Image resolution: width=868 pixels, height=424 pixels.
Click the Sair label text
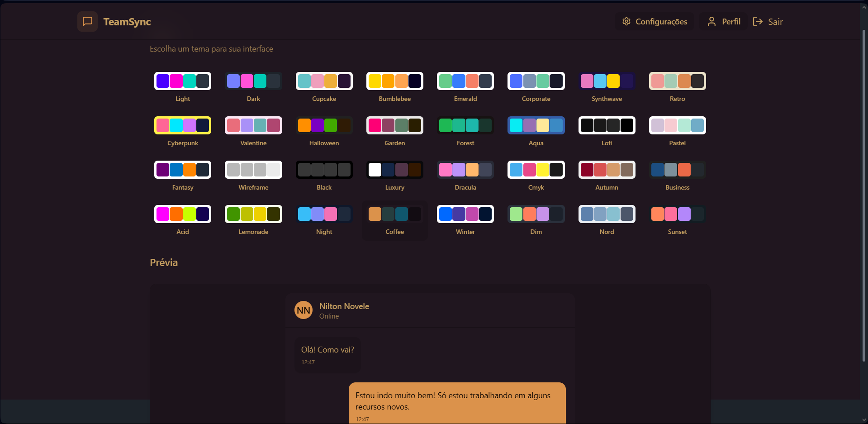point(775,22)
